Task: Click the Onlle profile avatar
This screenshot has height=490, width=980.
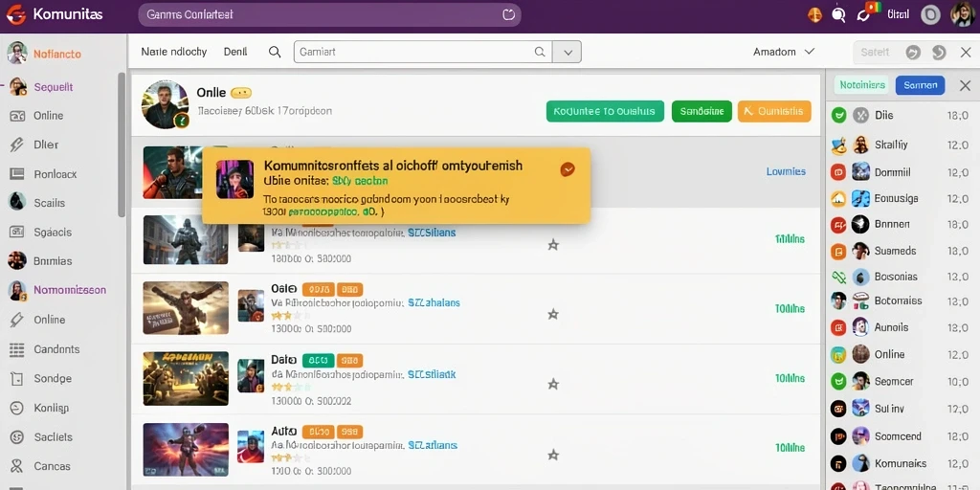Action: [165, 104]
